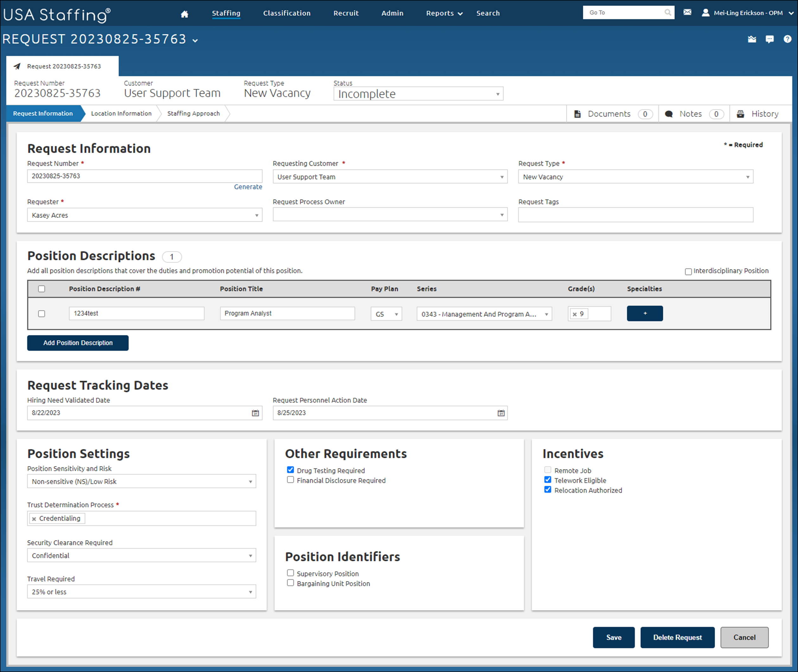
Task: Check the 1234test position row checkbox
Action: pyautogui.click(x=41, y=314)
